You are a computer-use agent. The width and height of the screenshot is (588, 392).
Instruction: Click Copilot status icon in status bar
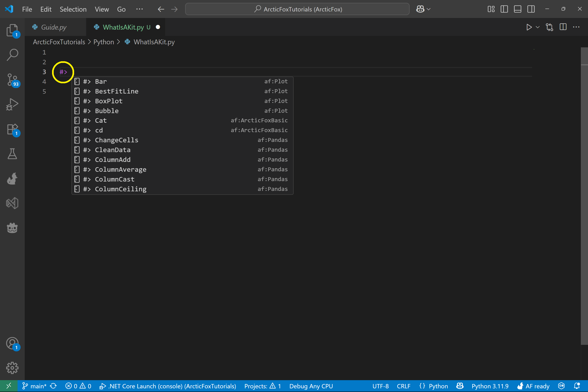coord(460,386)
